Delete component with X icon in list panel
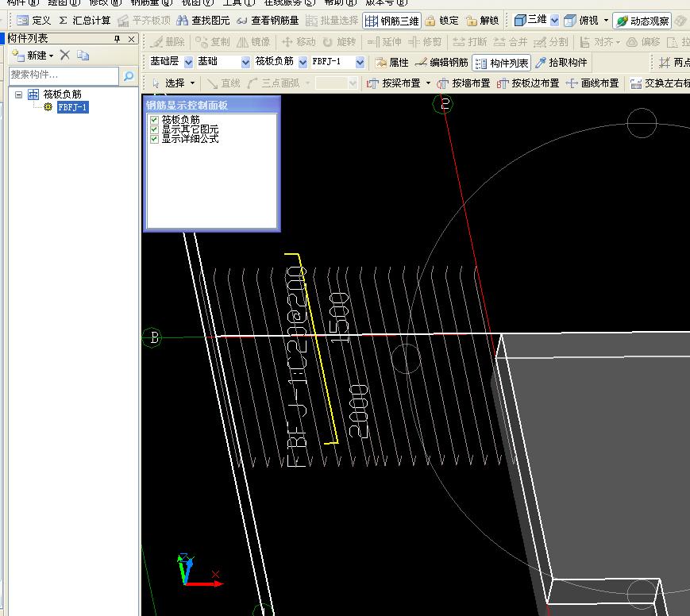 coord(64,55)
